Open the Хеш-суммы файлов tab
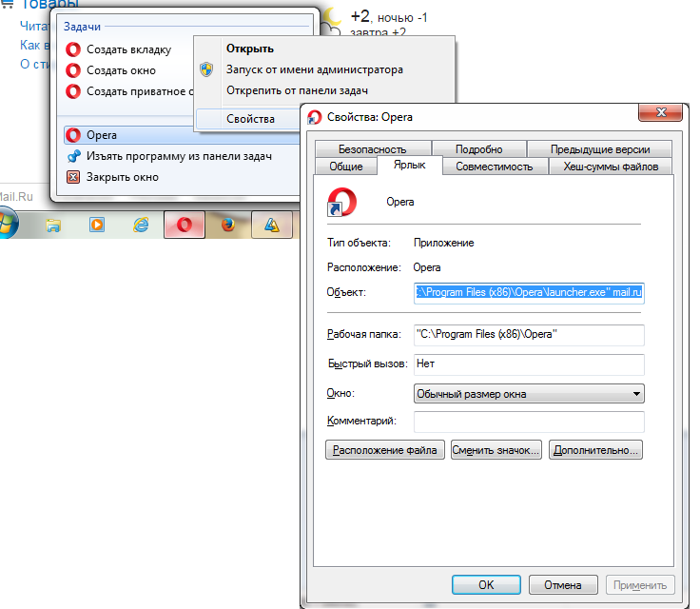Viewport: 700px width, 609px height. (611, 167)
